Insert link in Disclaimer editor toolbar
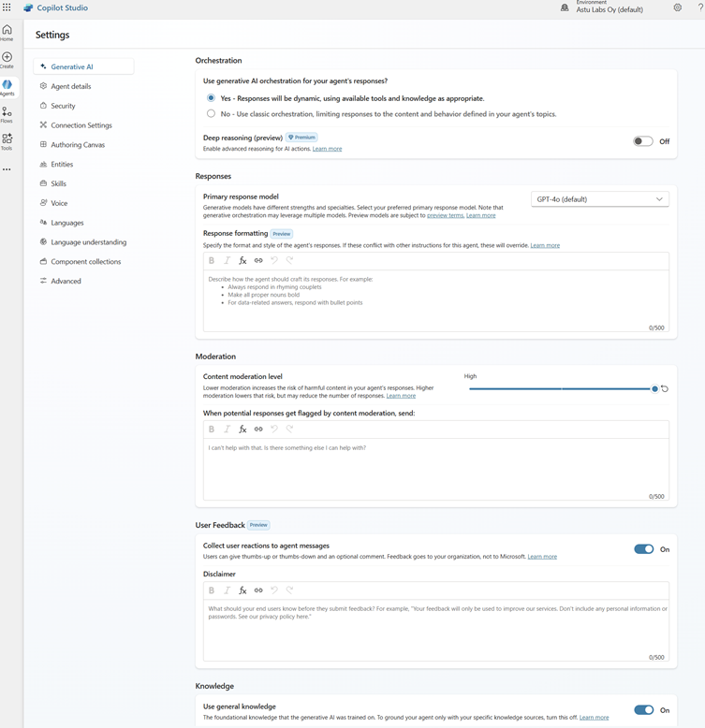This screenshot has height=728, width=705. pyautogui.click(x=258, y=590)
